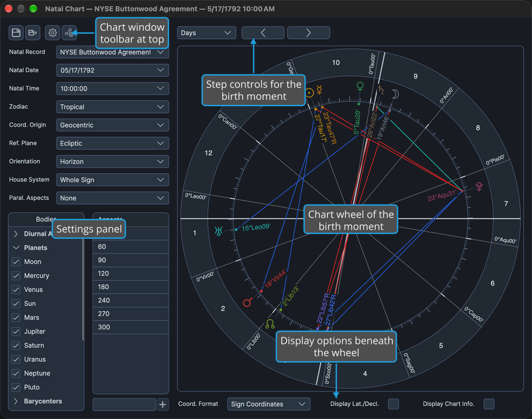The height and width of the screenshot is (419, 532).
Task: Click the Mercury glyph on chart wheel
Action: click(x=319, y=90)
